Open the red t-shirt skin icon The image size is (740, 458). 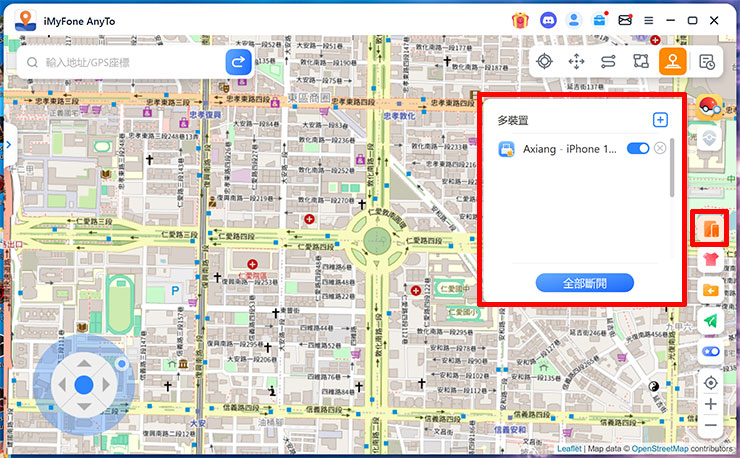710,259
